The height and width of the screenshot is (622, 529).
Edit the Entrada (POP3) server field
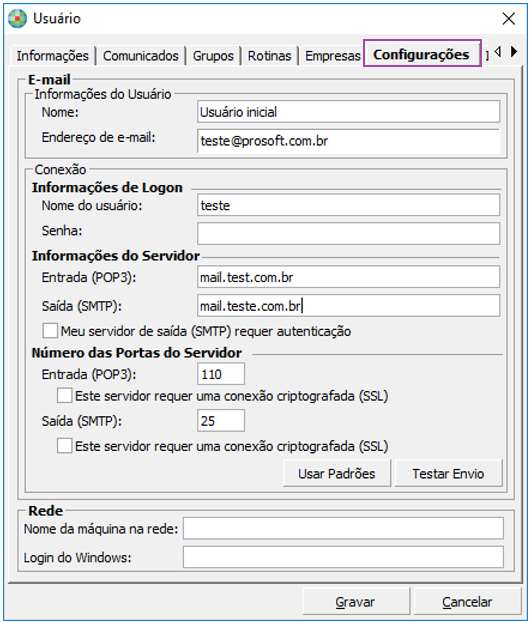[x=348, y=277]
